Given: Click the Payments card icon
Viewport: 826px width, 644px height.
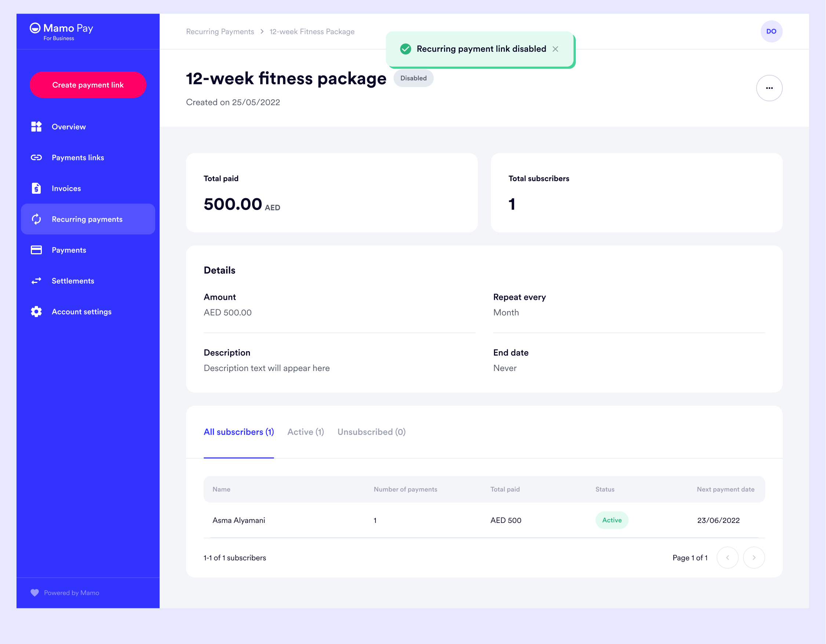Looking at the screenshot, I should pos(36,250).
